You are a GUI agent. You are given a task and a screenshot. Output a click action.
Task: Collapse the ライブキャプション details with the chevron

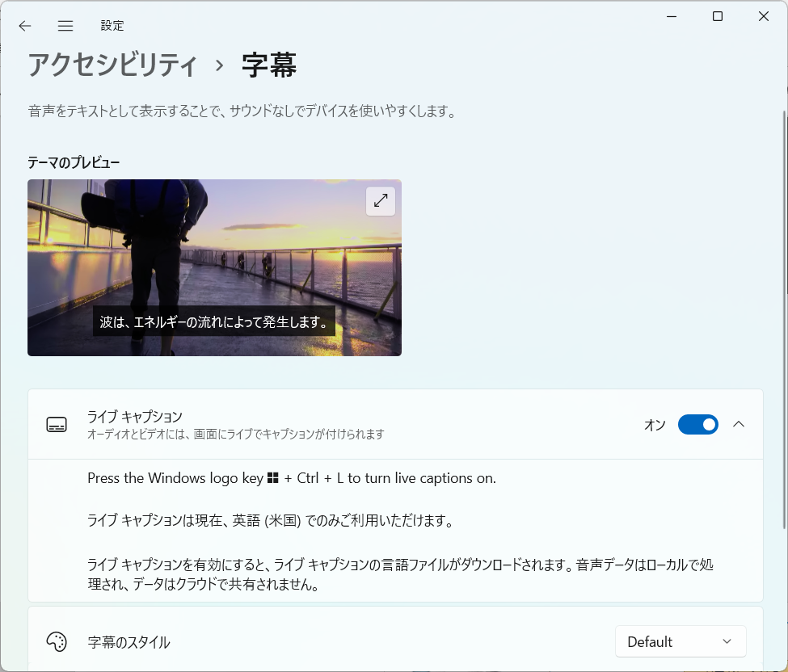point(738,424)
